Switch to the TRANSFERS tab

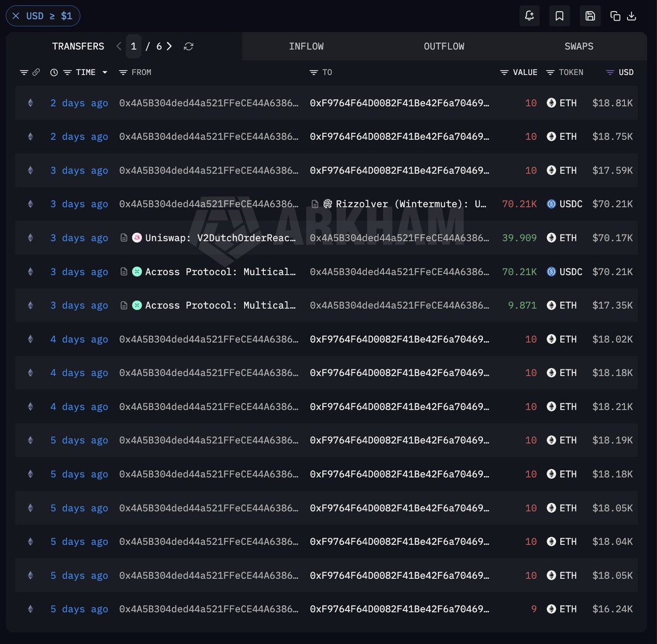point(78,47)
